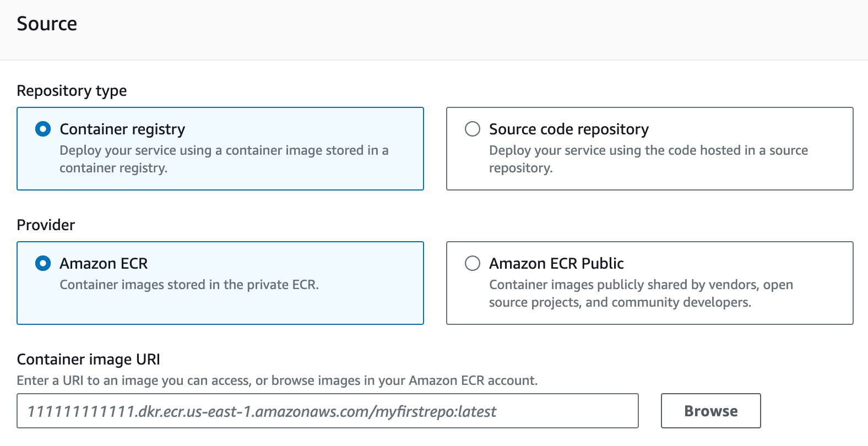Screen dimensions: 868x446
Task: Open the Browse images button
Action: 710,411
